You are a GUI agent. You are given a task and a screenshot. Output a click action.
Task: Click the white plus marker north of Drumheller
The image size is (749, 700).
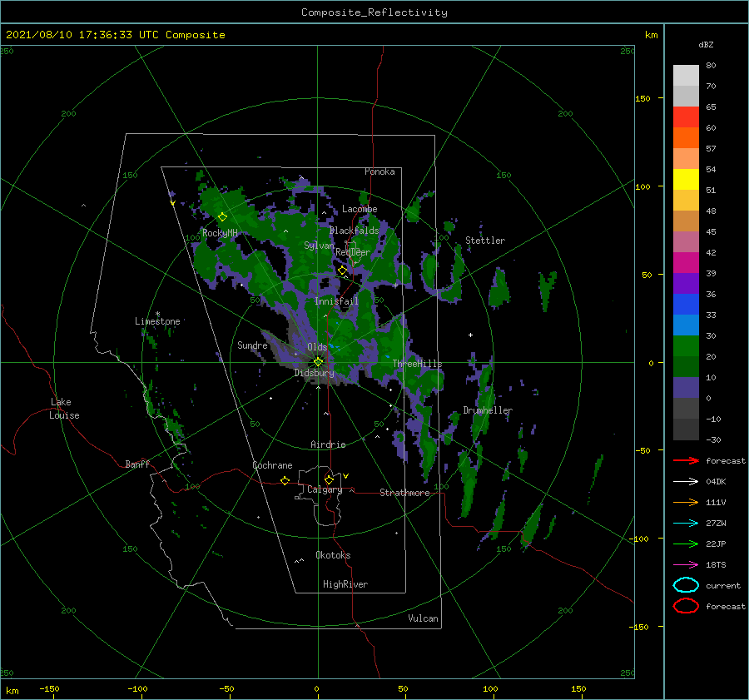(470, 335)
